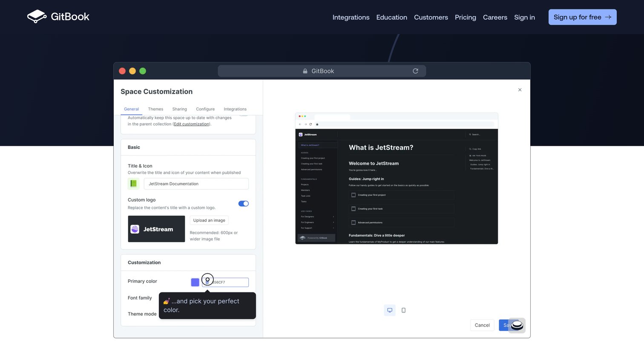The width and height of the screenshot is (644, 347).
Task: Switch preview to desktop view icon
Action: 390,310
